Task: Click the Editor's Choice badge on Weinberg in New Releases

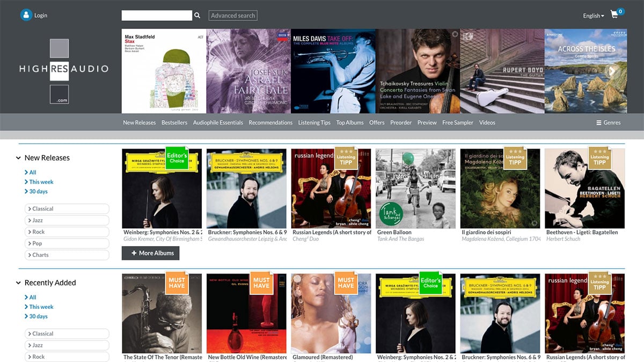Action: 177,158
